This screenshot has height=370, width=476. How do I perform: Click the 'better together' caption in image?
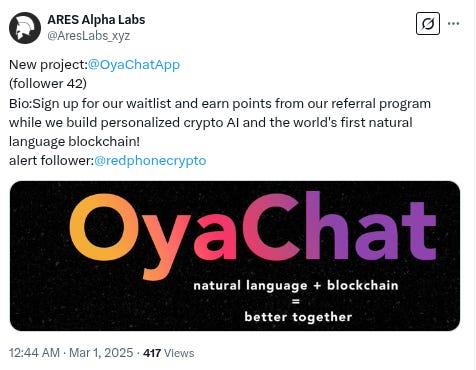[x=298, y=317]
